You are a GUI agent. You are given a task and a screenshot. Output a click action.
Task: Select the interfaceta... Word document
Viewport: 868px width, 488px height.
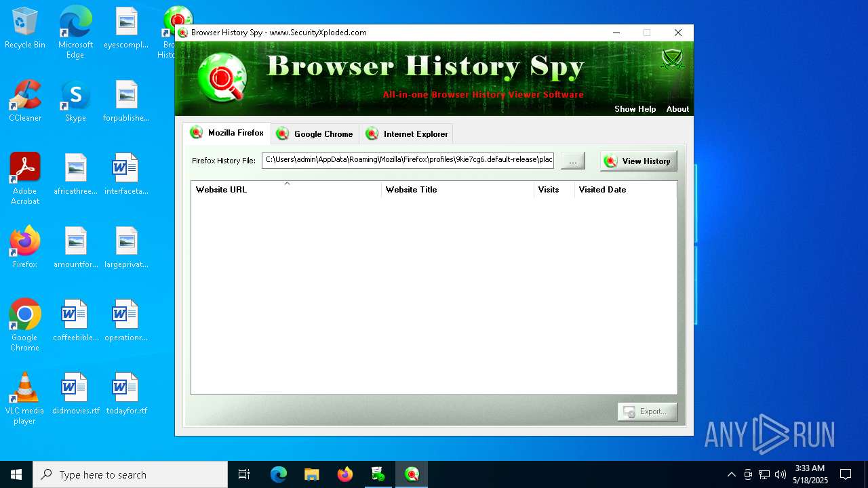pyautogui.click(x=126, y=174)
